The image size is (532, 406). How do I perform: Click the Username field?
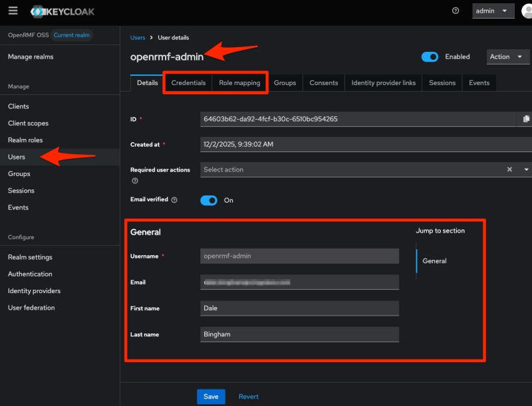coord(300,256)
